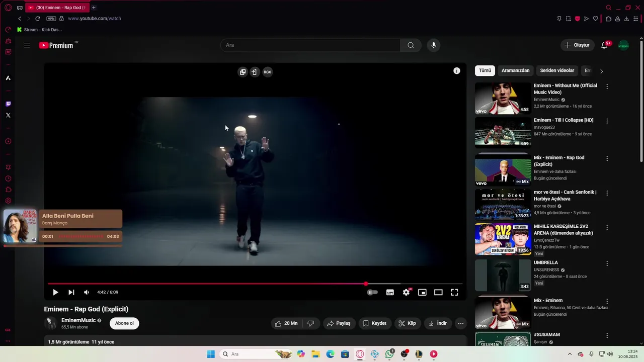Screen dimensions: 644x362
Task: Open X (Twitter) in Opera sidebar
Action: (x=8, y=115)
